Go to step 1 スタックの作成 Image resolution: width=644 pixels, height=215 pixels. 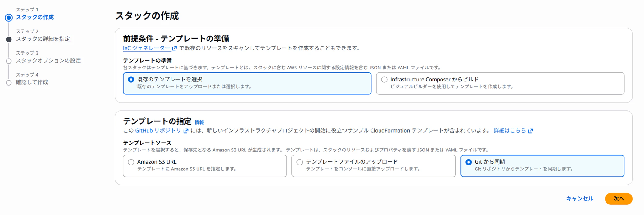[x=35, y=17]
